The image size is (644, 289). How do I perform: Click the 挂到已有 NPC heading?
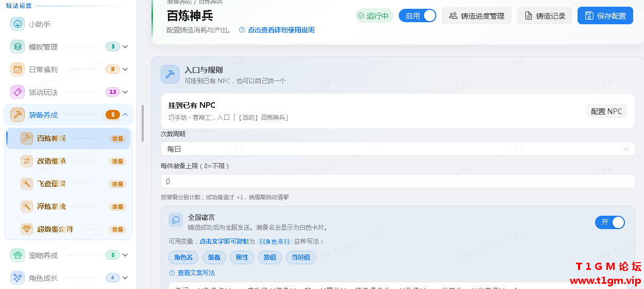192,105
